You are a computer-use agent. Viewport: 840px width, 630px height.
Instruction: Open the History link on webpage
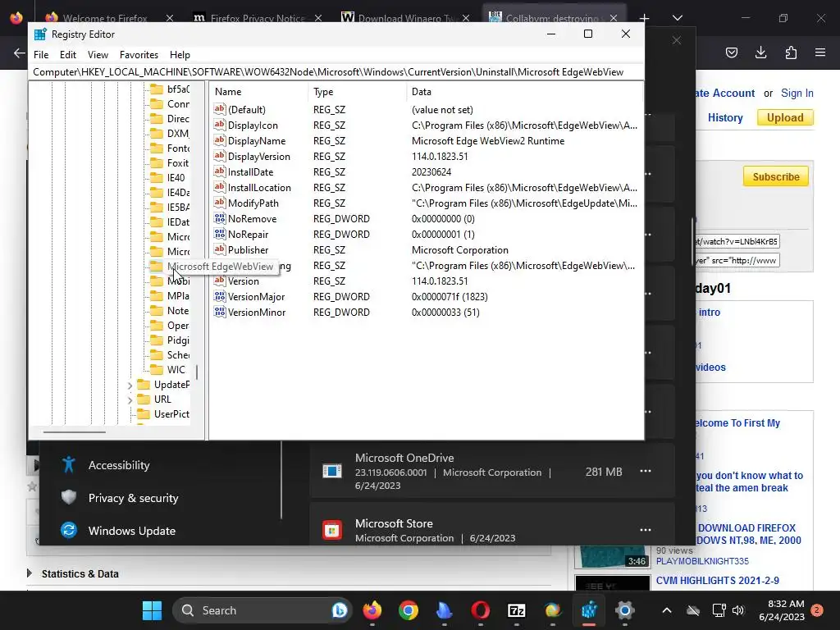pyautogui.click(x=725, y=118)
